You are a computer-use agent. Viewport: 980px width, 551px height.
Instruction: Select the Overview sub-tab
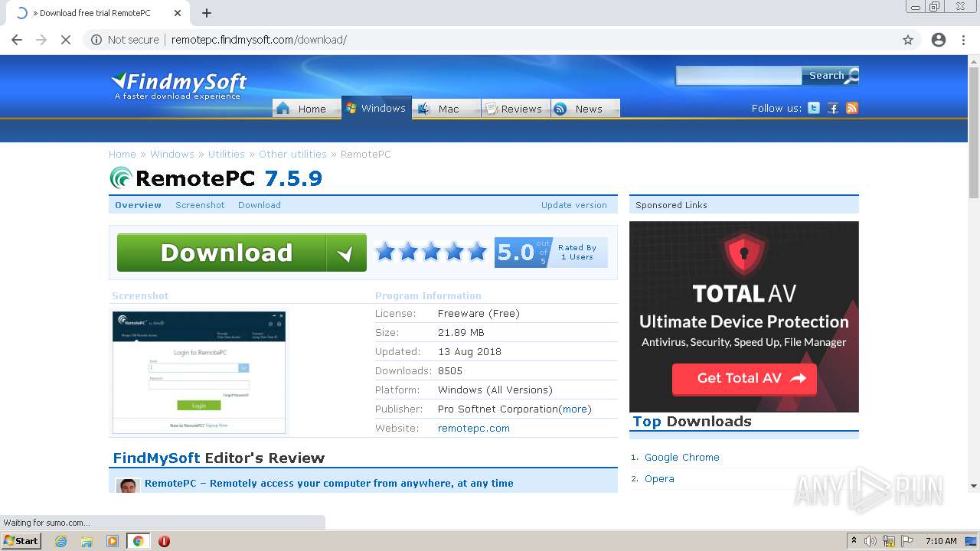click(x=138, y=205)
